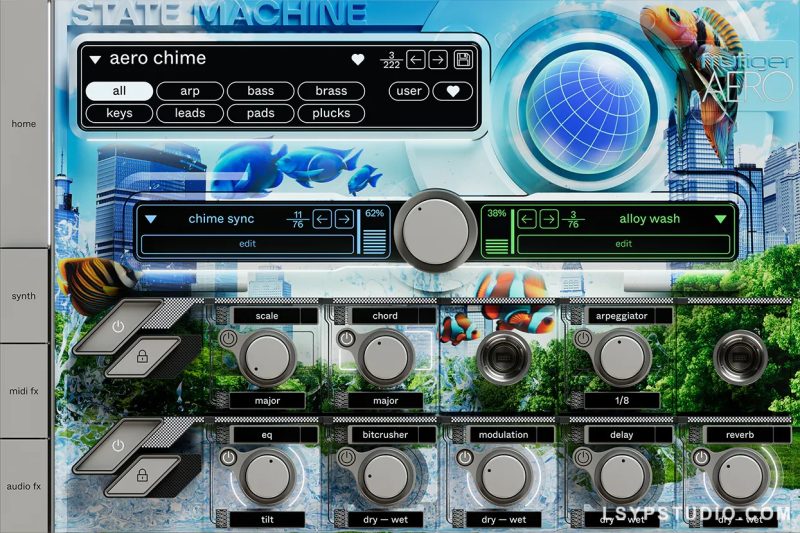The width and height of the screenshot is (800, 533).
Task: Open the delay module type selector
Action: 630,435
